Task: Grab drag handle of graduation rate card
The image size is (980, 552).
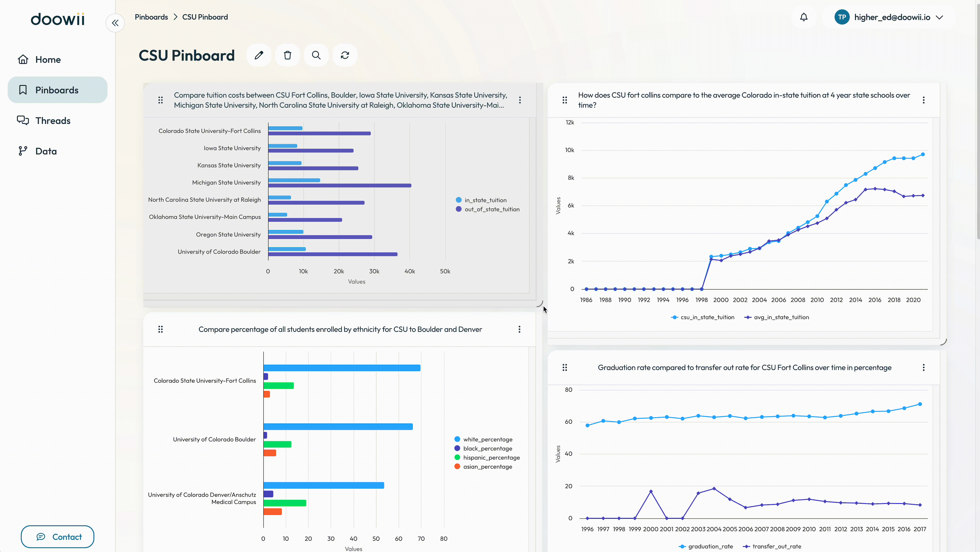Action: pyautogui.click(x=565, y=368)
